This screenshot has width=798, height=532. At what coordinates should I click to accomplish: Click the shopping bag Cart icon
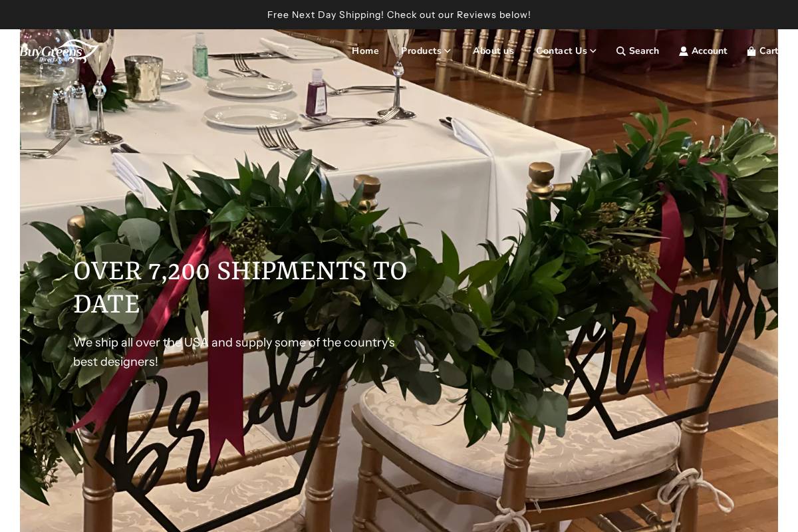click(x=751, y=51)
